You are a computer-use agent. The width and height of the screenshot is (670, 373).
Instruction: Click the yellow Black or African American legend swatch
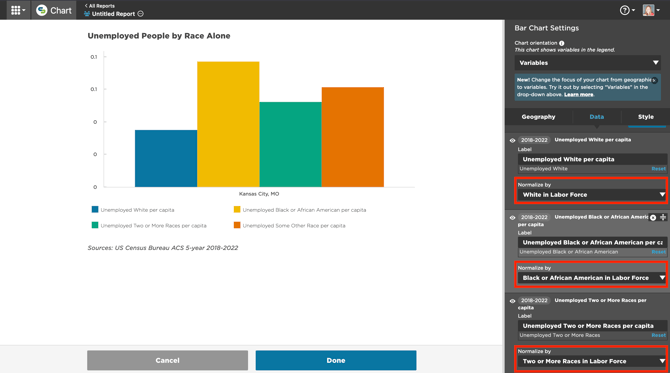pos(237,209)
